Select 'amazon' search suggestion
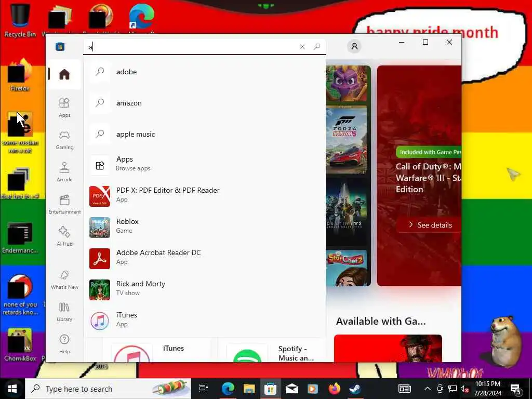Image resolution: width=532 pixels, height=399 pixels. coord(205,103)
